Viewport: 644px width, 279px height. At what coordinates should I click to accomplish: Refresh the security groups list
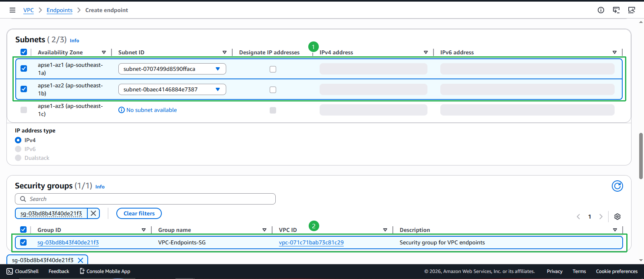click(617, 186)
